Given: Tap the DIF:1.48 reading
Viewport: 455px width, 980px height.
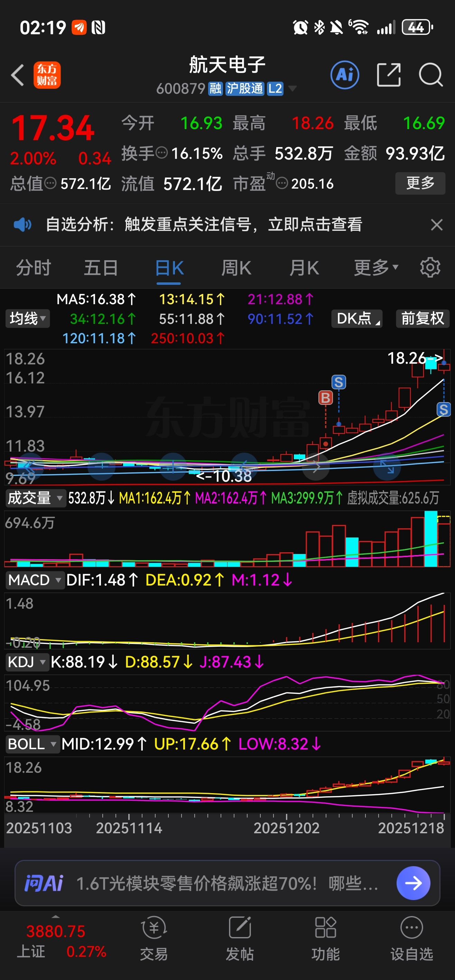Looking at the screenshot, I should click(x=102, y=580).
